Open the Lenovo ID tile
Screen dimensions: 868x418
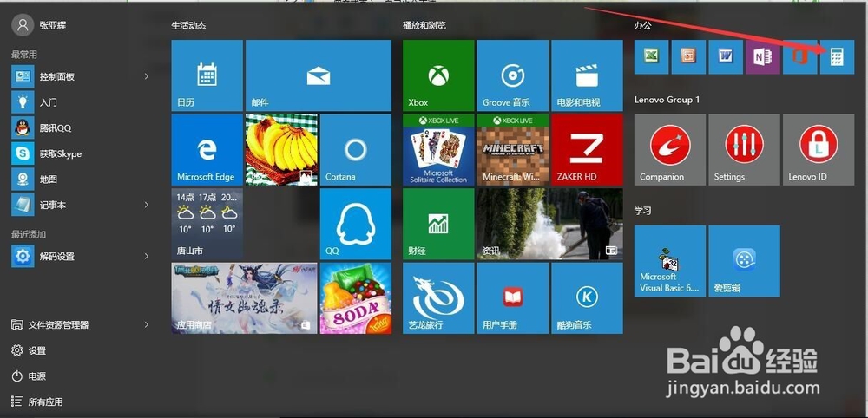click(819, 149)
